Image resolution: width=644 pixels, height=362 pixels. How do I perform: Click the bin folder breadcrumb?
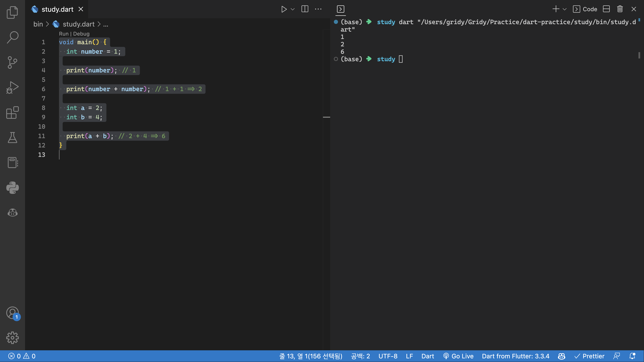point(38,24)
